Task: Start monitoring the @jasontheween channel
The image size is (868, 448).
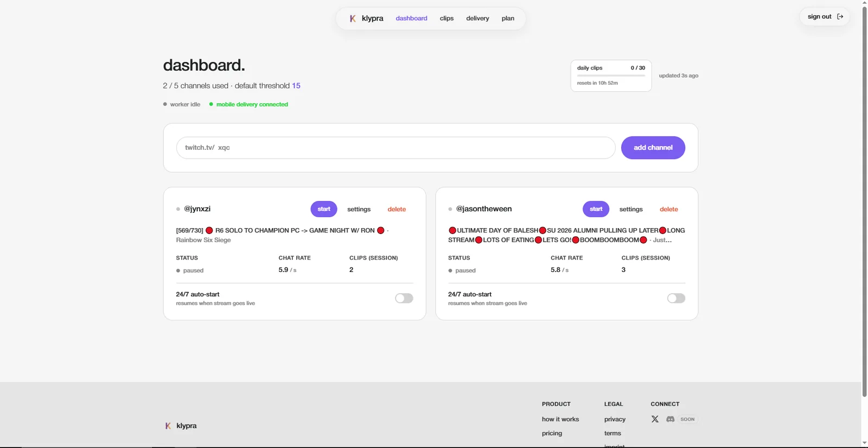Action: pos(596,209)
